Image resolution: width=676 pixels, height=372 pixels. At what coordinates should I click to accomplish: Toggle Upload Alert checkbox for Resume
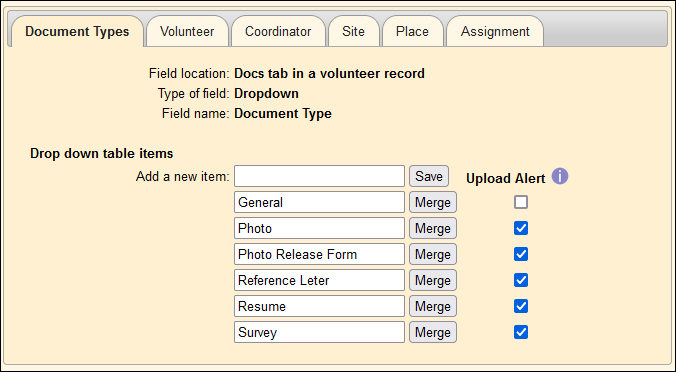(x=521, y=306)
